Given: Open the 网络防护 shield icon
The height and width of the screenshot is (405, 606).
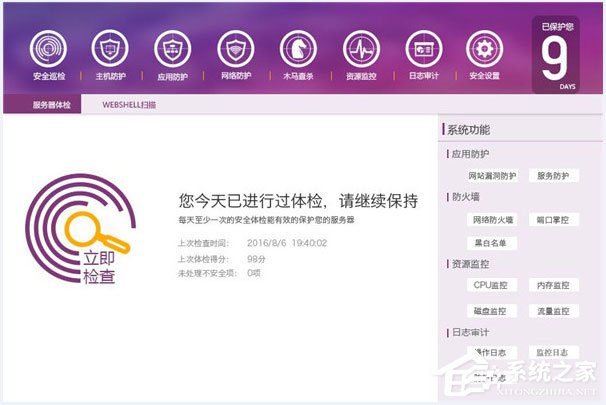Looking at the screenshot, I should [236, 49].
